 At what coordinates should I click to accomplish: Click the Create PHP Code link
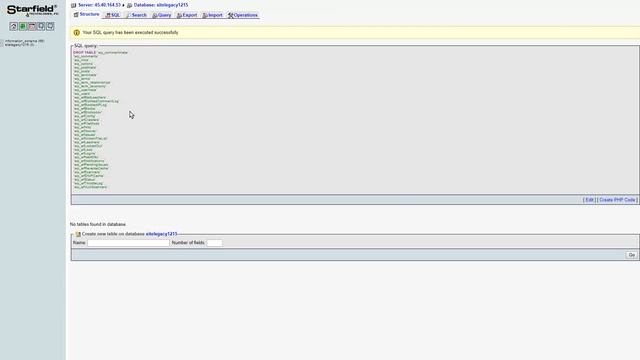click(617, 200)
